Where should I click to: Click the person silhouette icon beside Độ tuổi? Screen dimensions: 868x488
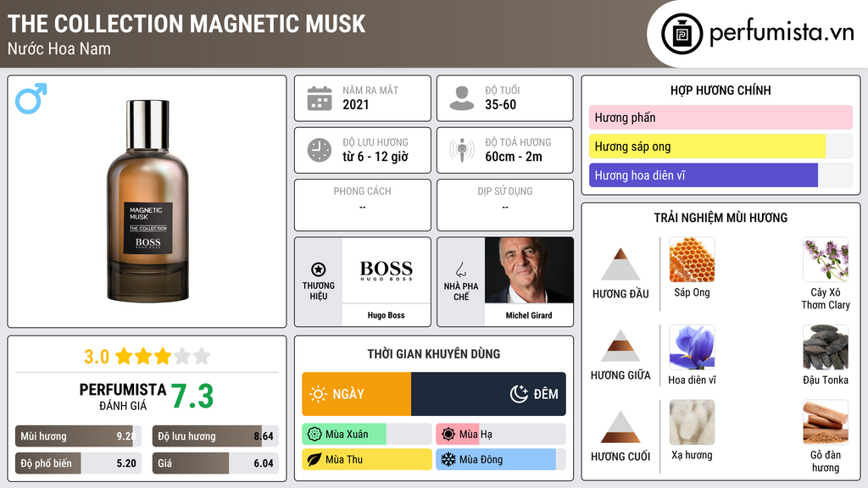tap(462, 98)
